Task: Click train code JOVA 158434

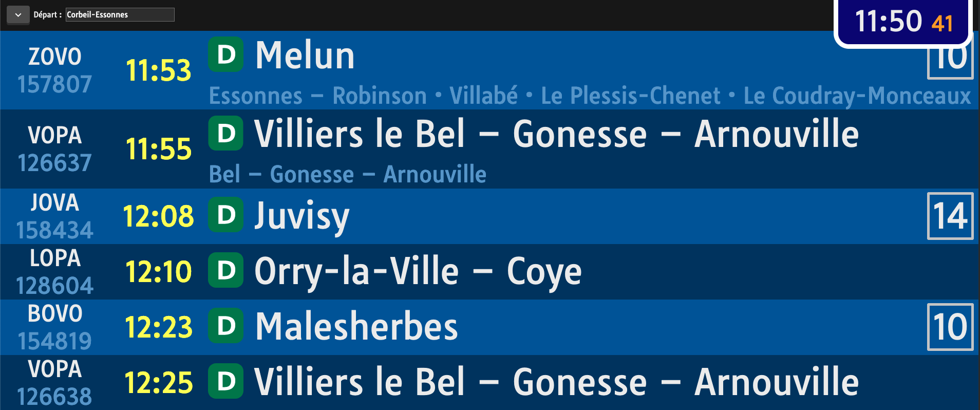Action: pos(55,216)
